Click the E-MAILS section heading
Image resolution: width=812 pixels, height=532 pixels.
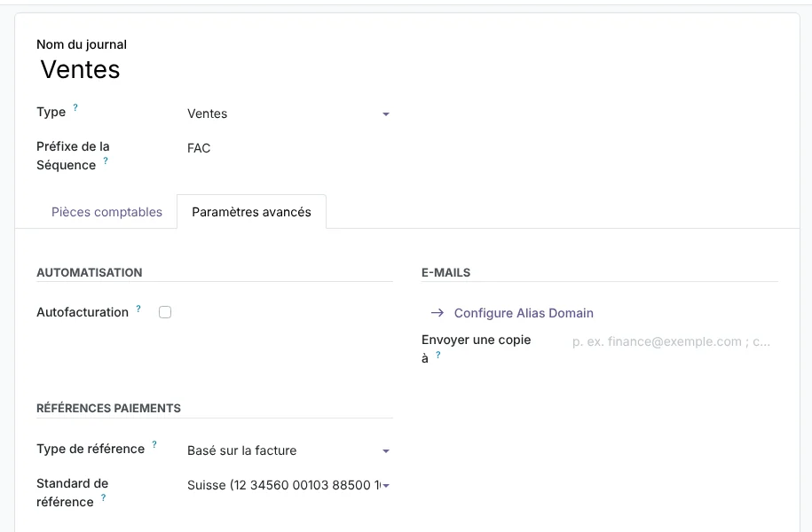tap(445, 273)
